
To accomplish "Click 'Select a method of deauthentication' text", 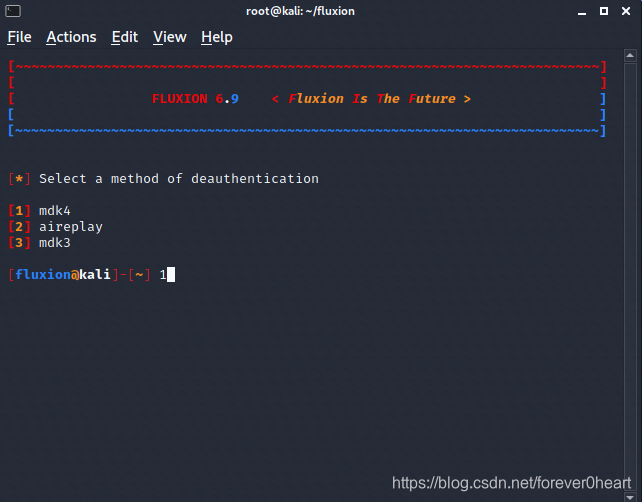I will click(179, 179).
